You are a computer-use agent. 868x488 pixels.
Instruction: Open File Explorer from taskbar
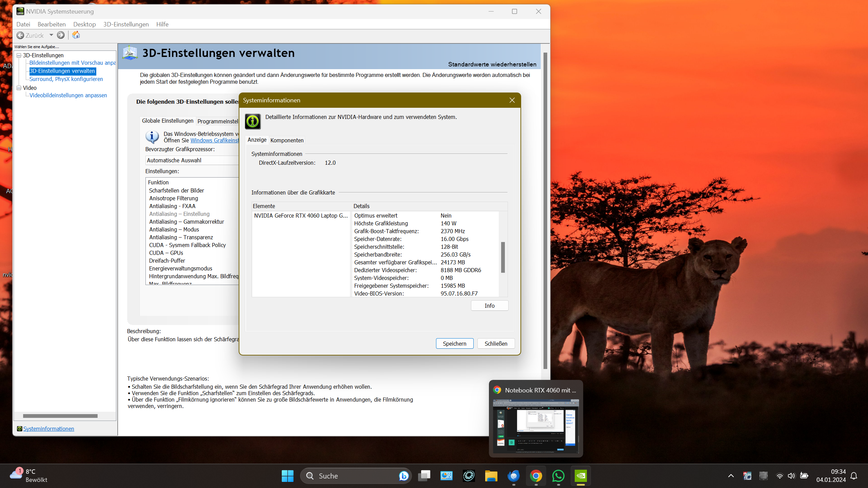[x=491, y=476]
